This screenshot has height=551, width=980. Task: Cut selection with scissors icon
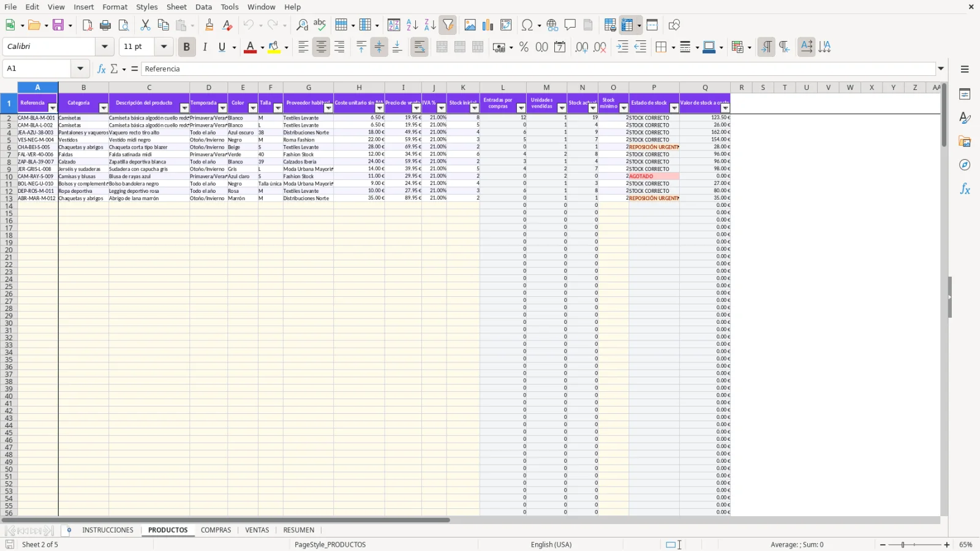[145, 25]
